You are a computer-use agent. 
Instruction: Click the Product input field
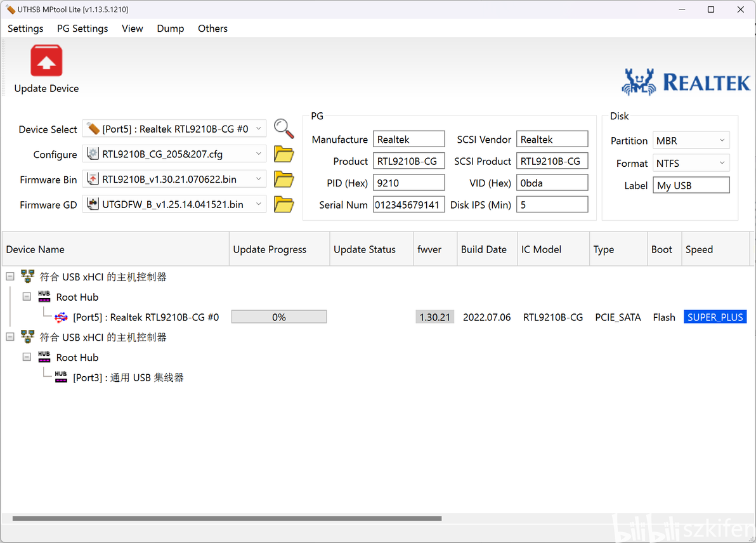coord(409,161)
